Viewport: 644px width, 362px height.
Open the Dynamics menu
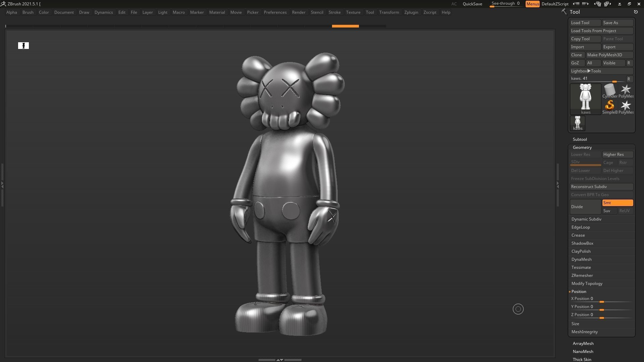[104, 12]
